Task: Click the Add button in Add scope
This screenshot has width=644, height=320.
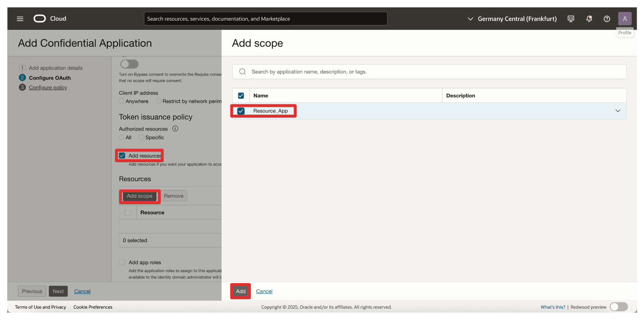Action: [x=241, y=291]
